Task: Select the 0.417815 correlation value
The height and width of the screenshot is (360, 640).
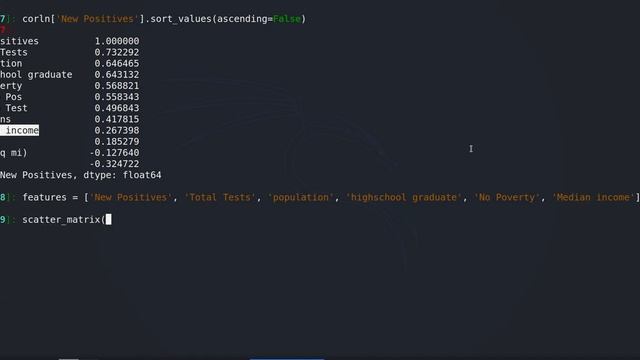Action: tap(117, 119)
